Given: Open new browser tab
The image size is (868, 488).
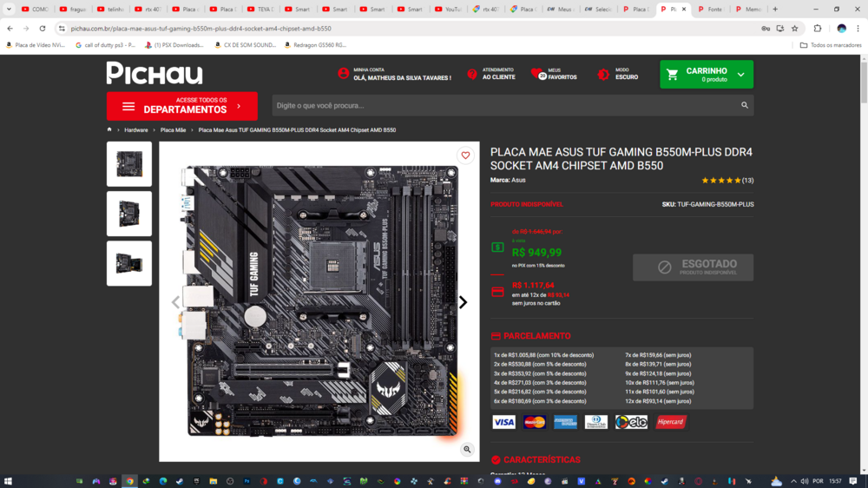Looking at the screenshot, I should tap(775, 9).
